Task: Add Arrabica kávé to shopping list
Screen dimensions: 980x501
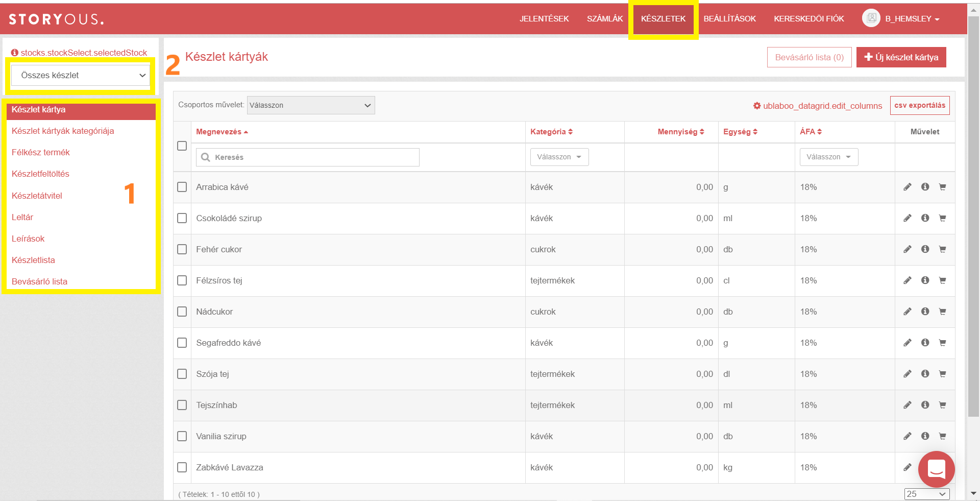Action: (x=942, y=187)
